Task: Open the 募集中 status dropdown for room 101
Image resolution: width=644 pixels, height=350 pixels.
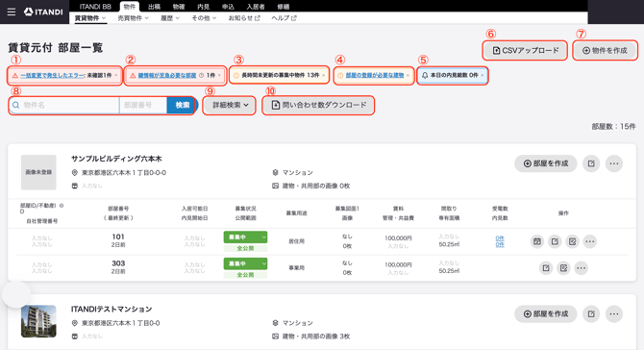Action: 245,237
